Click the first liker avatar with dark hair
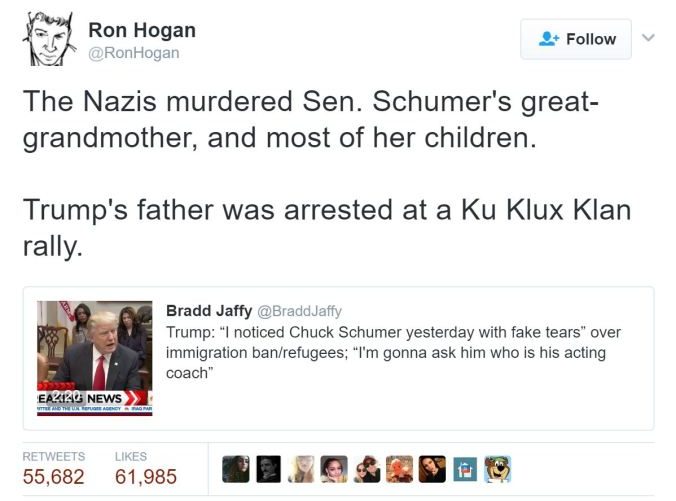This screenshot has width=676, height=501. [236, 469]
